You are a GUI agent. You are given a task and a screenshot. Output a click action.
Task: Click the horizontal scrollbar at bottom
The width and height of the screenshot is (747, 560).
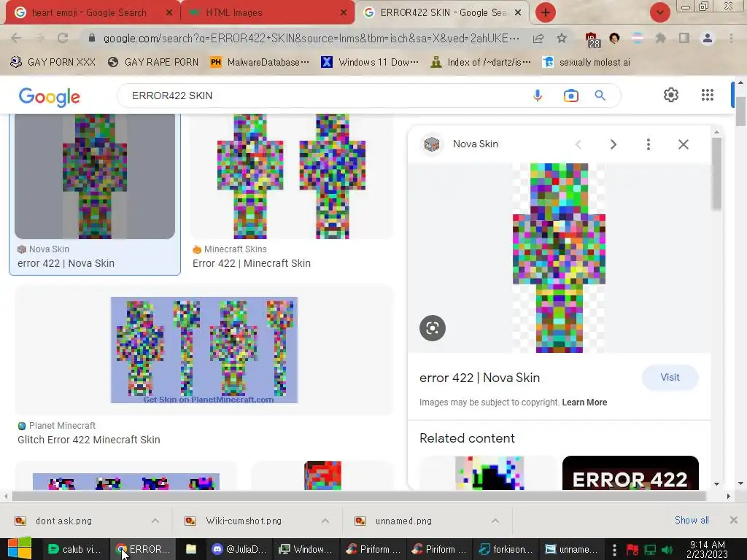[x=358, y=496]
